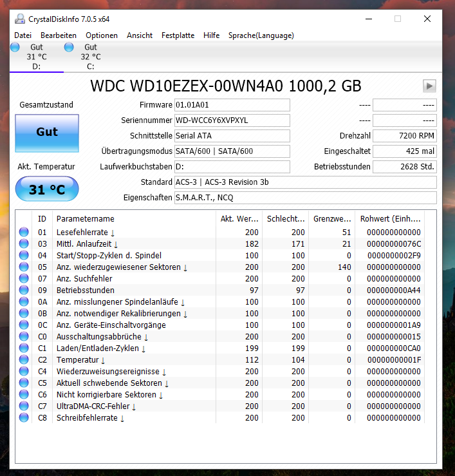Image resolution: width=455 pixels, height=476 pixels.
Task: Switch to the C: drive tab
Action: coord(91,57)
